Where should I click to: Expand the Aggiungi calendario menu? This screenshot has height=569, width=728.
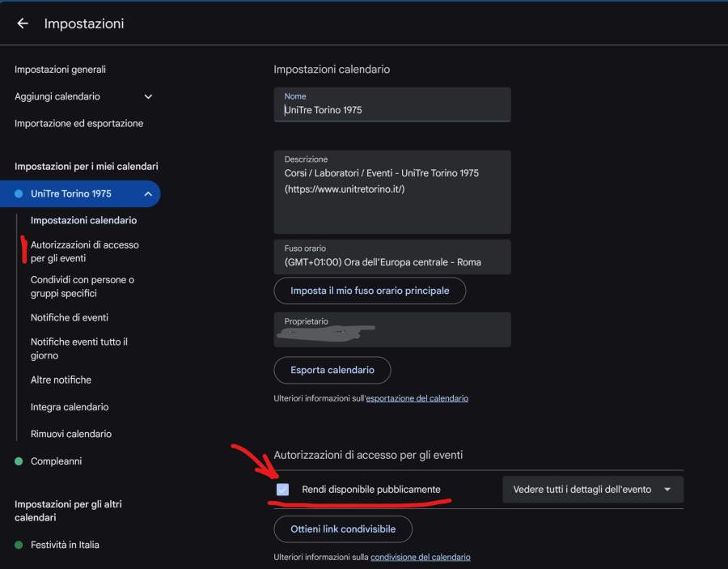pos(148,96)
